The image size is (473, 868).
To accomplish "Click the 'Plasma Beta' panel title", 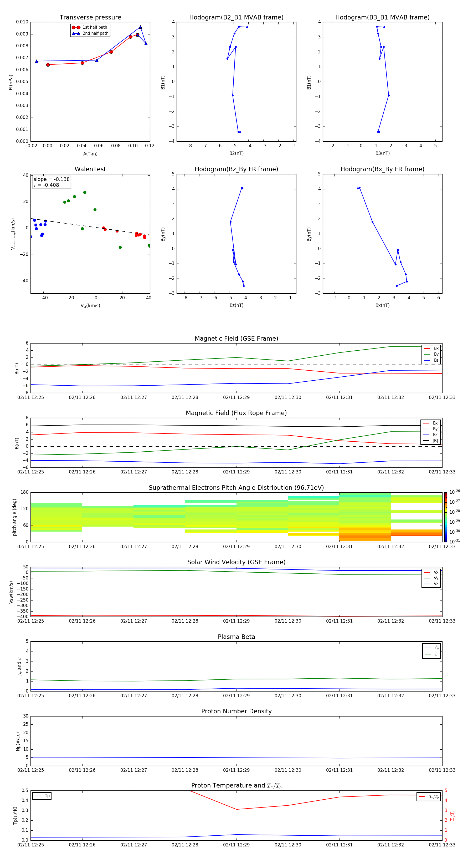I will 236,637.
